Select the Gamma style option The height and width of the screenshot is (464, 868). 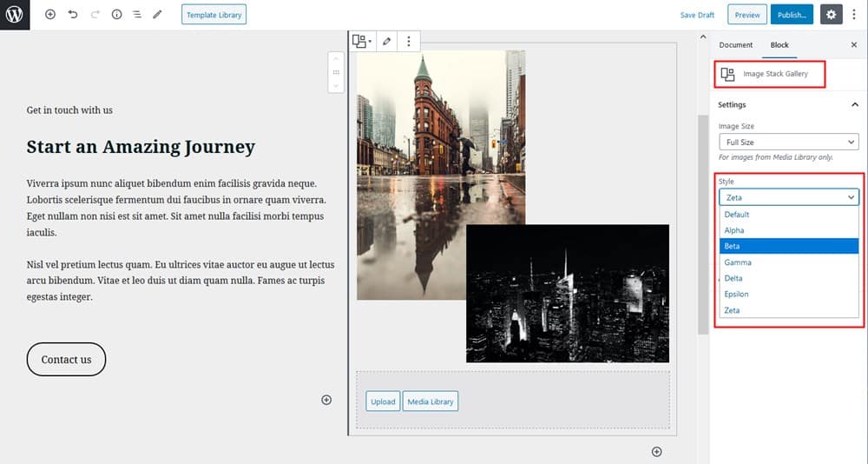click(x=789, y=262)
